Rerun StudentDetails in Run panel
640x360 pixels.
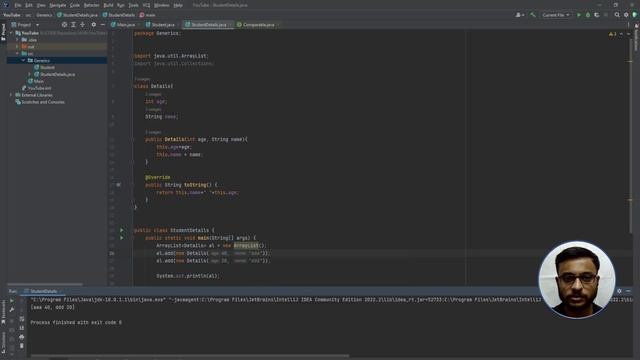(x=12, y=301)
